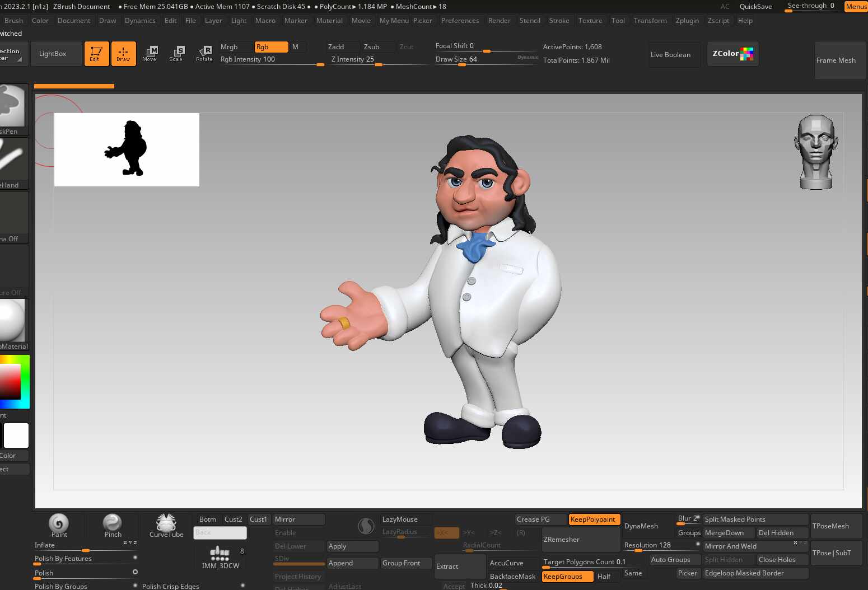Select the Pinch brush icon
This screenshot has width=868, height=590.
click(113, 525)
